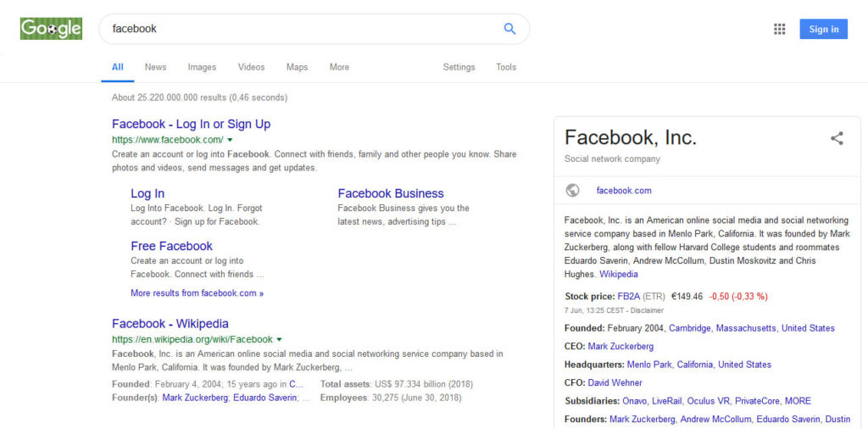Select the All tab
Image resolution: width=868 pixels, height=429 pixels.
(x=117, y=67)
